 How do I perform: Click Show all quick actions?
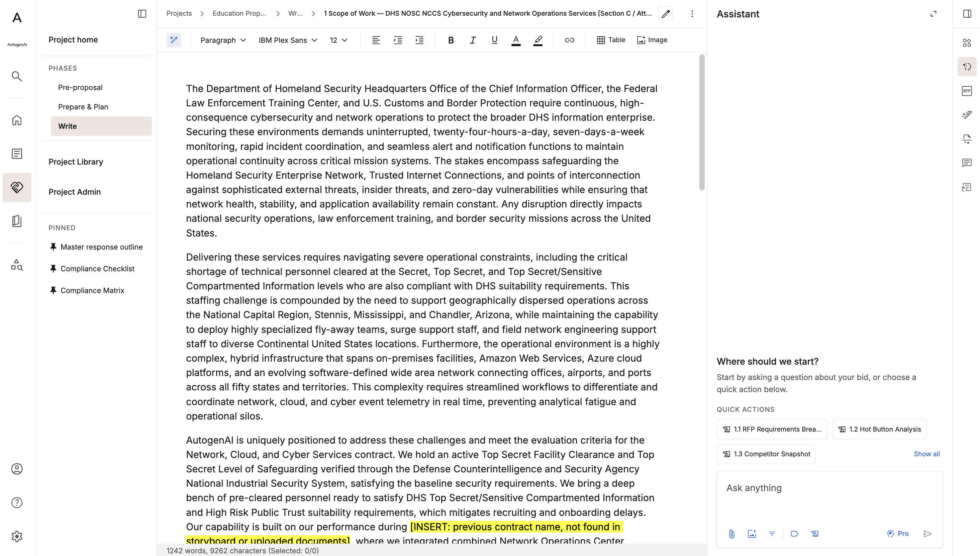pyautogui.click(x=926, y=454)
